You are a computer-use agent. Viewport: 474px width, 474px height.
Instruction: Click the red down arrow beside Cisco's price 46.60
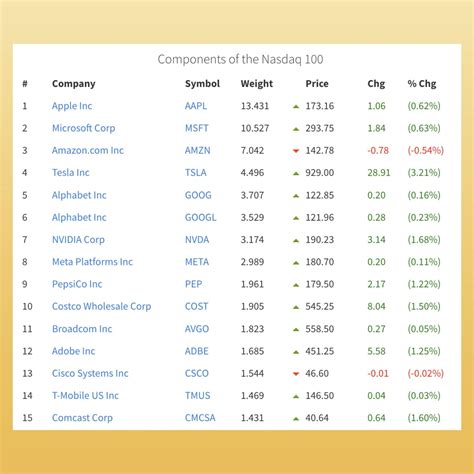coord(296,374)
